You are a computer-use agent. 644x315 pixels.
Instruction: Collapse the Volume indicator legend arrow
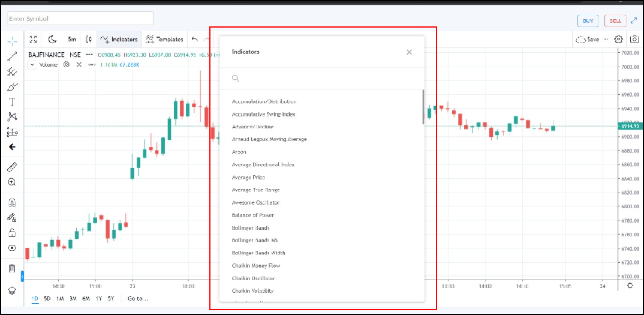[x=34, y=64]
